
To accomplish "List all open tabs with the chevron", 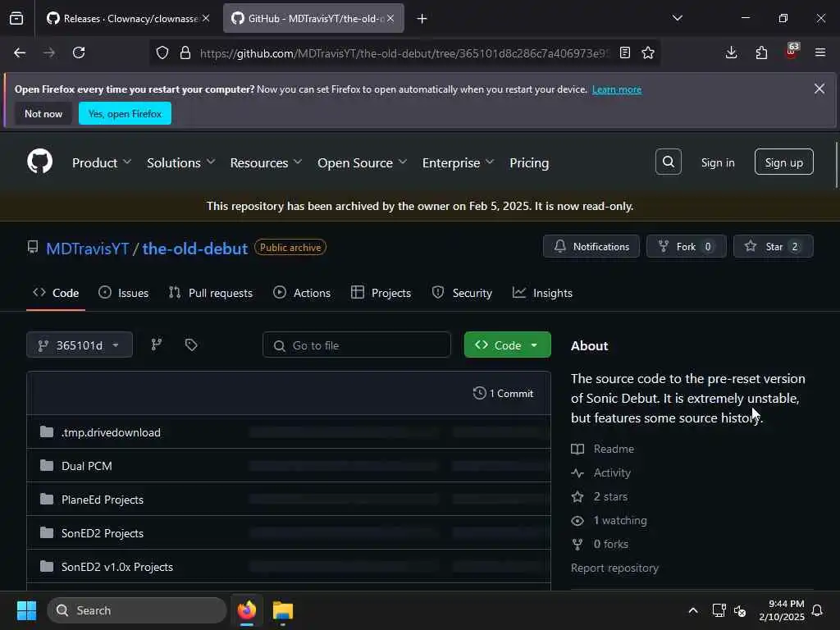I will tap(677, 18).
